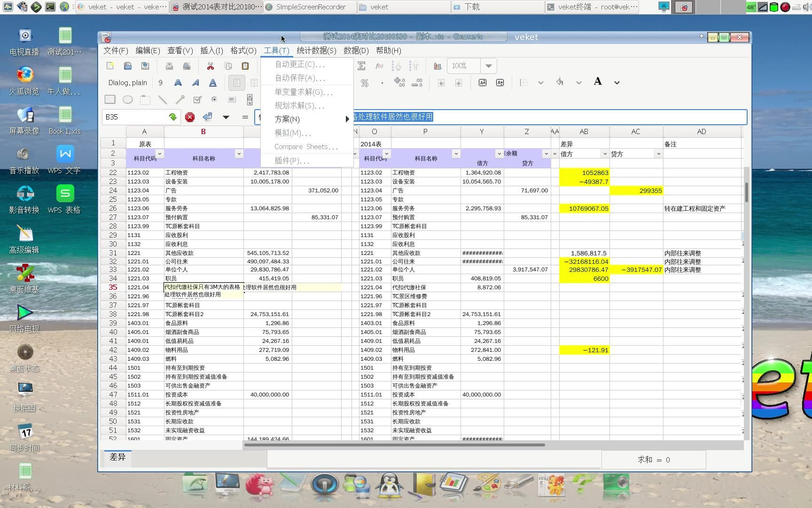Click the cell borders icon
Viewport: 812px width, 508px height.
(523, 83)
